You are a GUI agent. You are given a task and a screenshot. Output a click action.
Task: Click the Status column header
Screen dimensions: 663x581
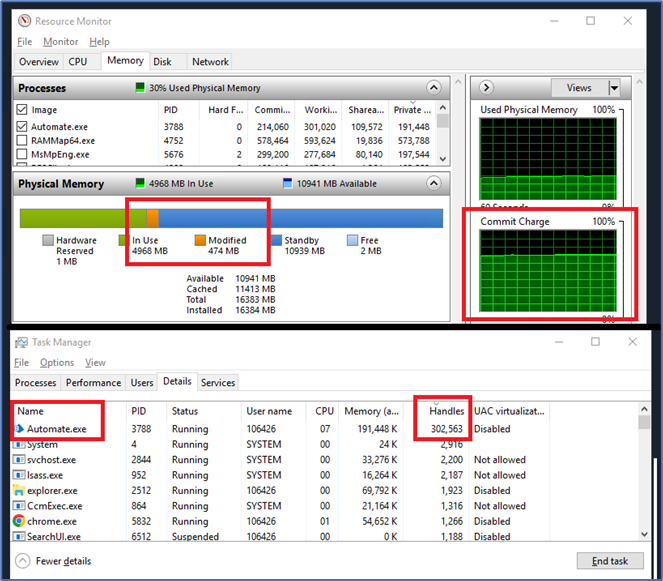point(205,411)
